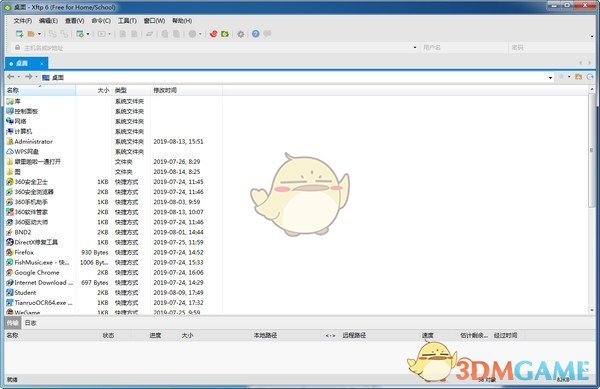Click the Google Chrome shortcut icon
The height and width of the screenshot is (389, 600).
[x=10, y=272]
